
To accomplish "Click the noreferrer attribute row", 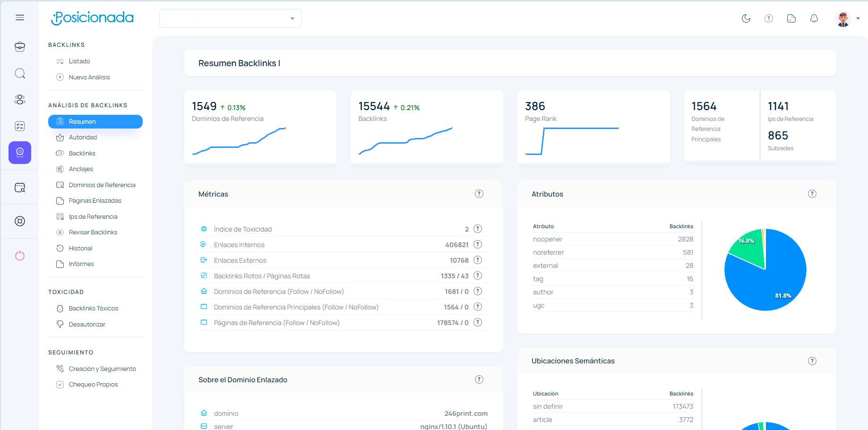I will 613,252.
